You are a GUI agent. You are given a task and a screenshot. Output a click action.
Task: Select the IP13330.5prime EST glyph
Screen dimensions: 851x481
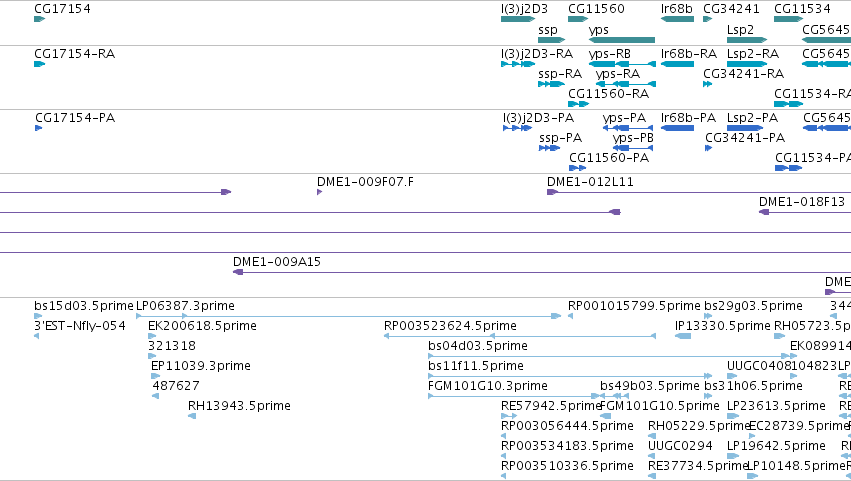point(683,337)
